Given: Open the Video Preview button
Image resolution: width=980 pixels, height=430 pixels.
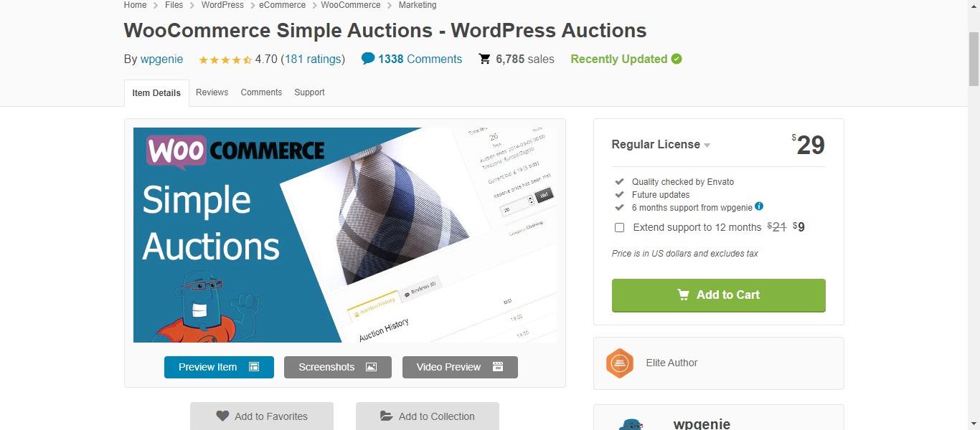Looking at the screenshot, I should point(460,367).
